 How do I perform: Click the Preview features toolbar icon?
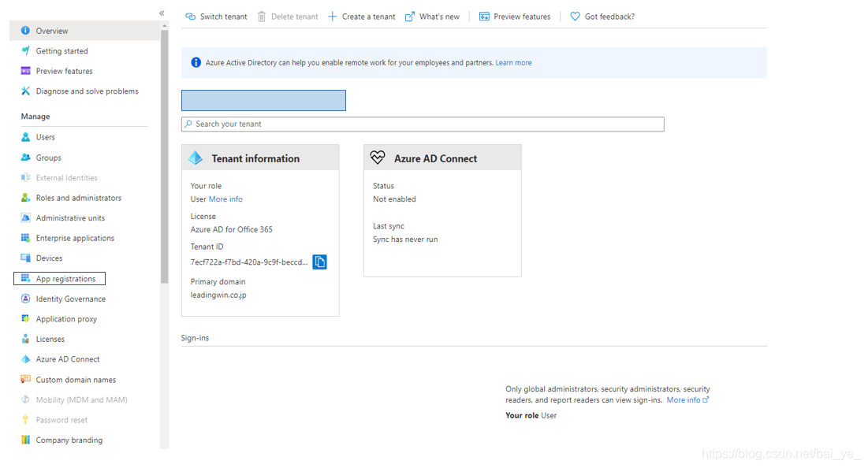(484, 17)
